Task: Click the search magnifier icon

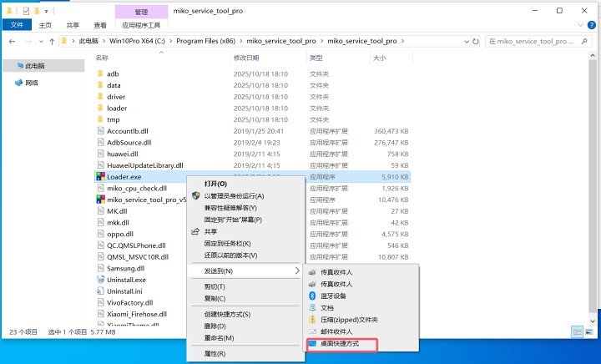Action: [x=584, y=41]
